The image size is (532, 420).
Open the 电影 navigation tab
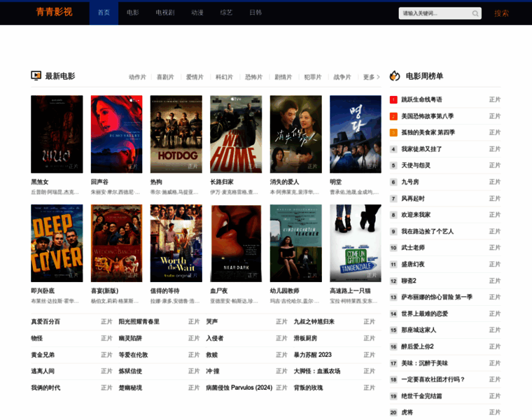(x=133, y=13)
